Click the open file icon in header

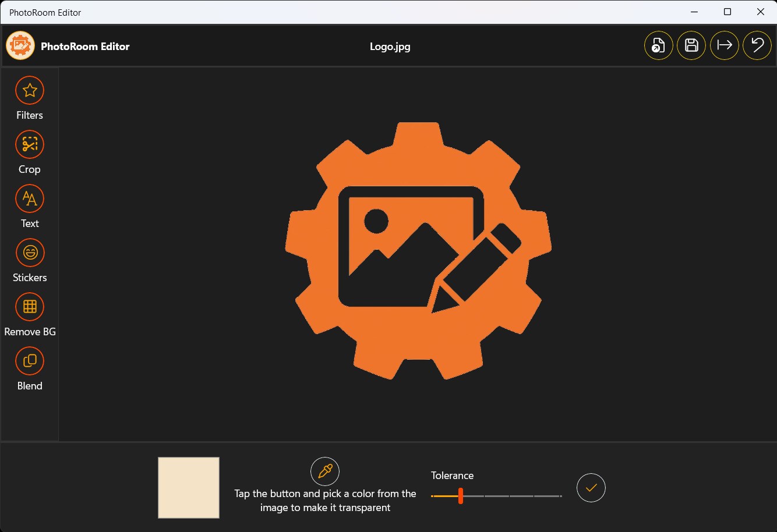point(659,45)
